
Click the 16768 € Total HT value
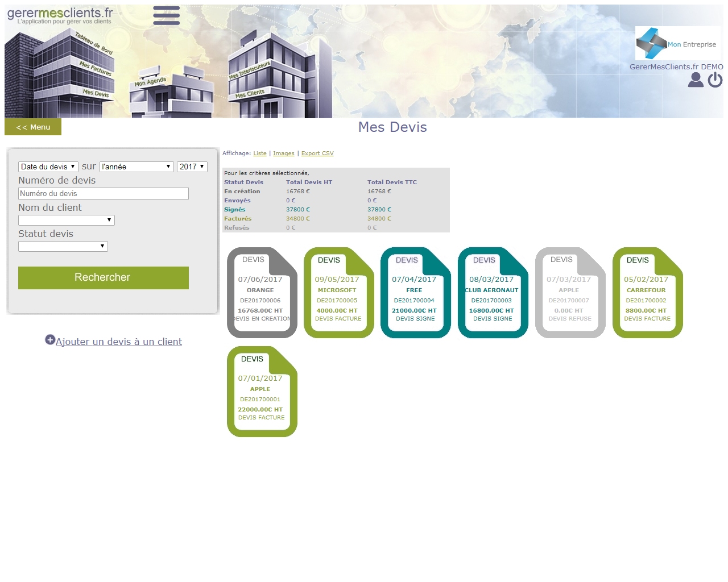point(298,192)
